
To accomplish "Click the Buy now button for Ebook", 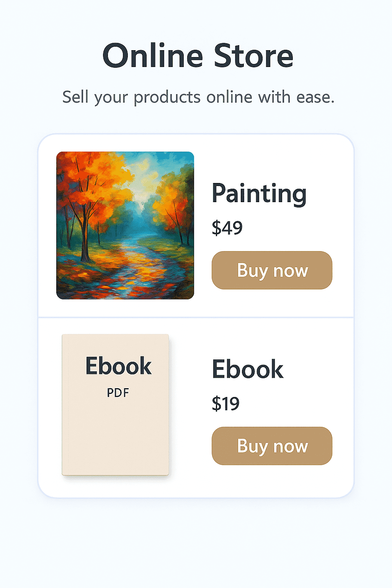I will tap(271, 446).
